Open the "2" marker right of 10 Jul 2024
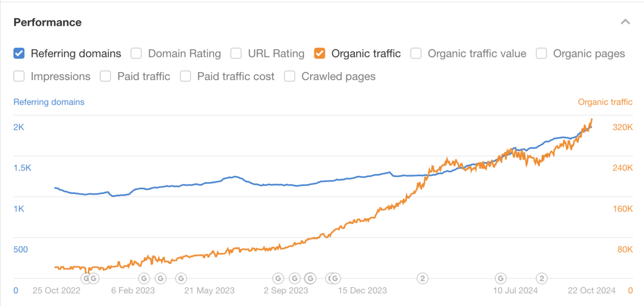 pos(542,278)
